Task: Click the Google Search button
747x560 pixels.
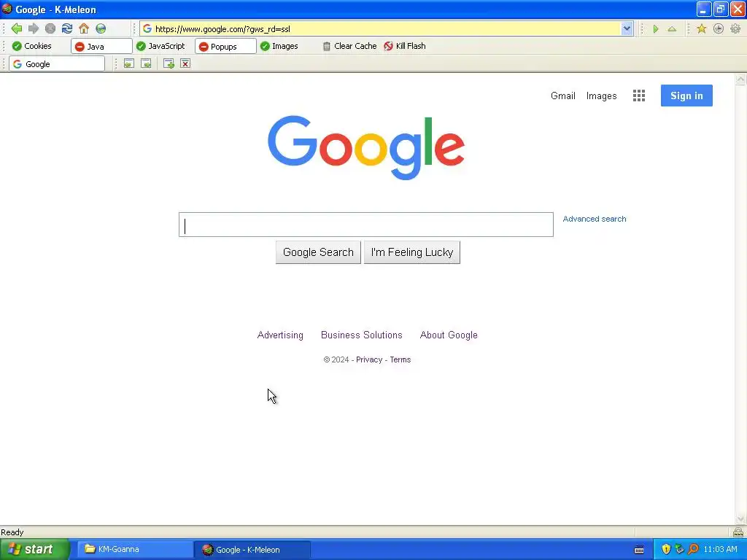Action: coord(318,252)
